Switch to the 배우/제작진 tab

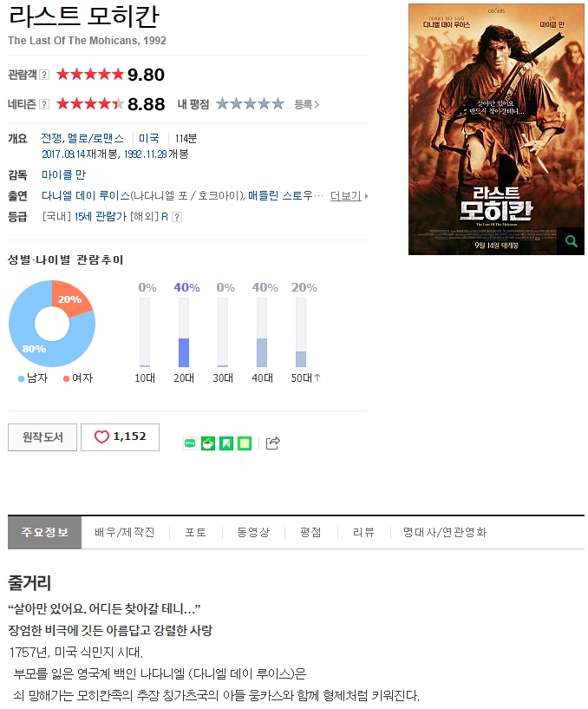125,532
